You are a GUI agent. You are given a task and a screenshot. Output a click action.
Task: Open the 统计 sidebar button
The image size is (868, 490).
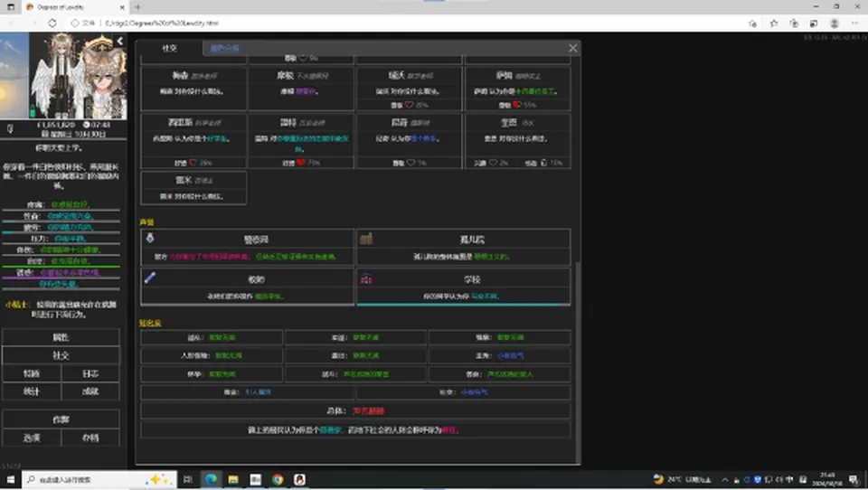tap(32, 391)
